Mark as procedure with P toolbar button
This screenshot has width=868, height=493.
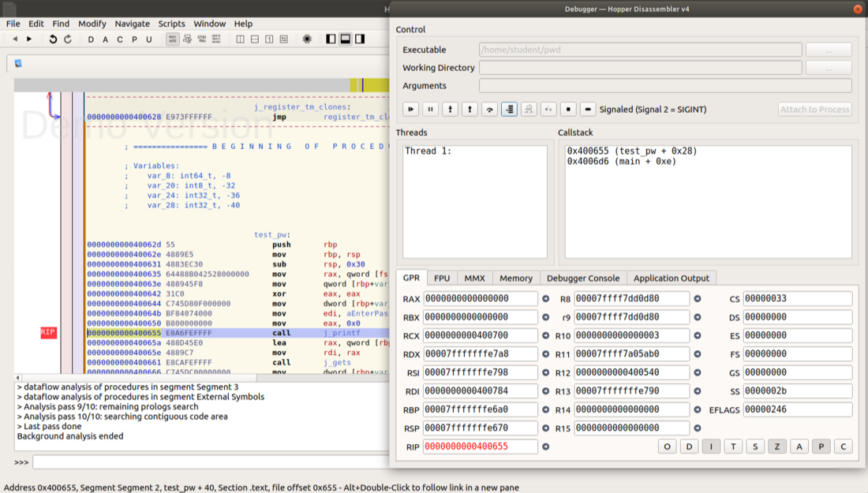click(x=134, y=39)
